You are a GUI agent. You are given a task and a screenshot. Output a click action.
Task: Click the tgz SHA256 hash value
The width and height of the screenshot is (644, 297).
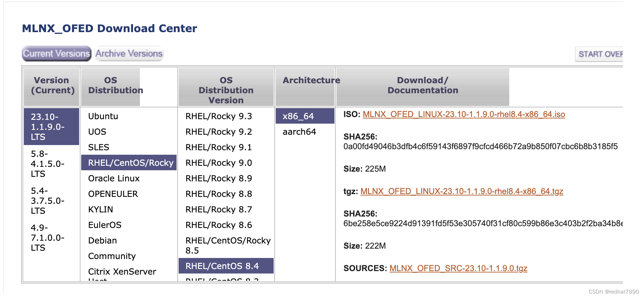483,223
